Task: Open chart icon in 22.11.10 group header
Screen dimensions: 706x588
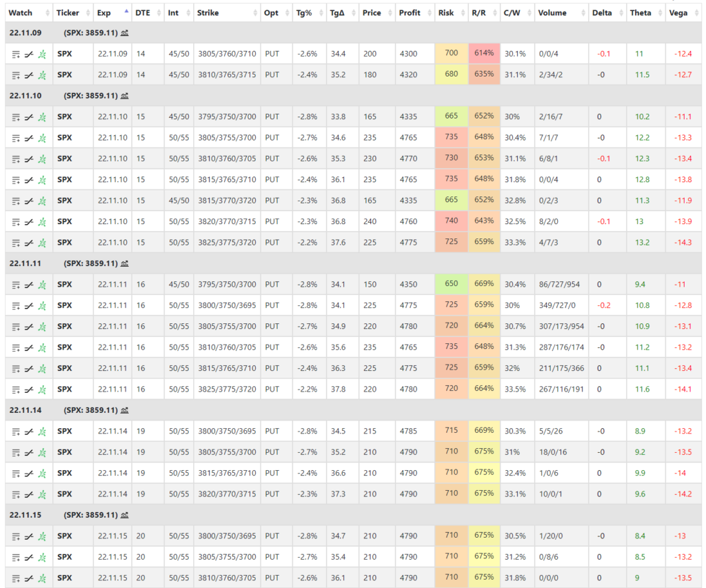Action: click(x=125, y=96)
